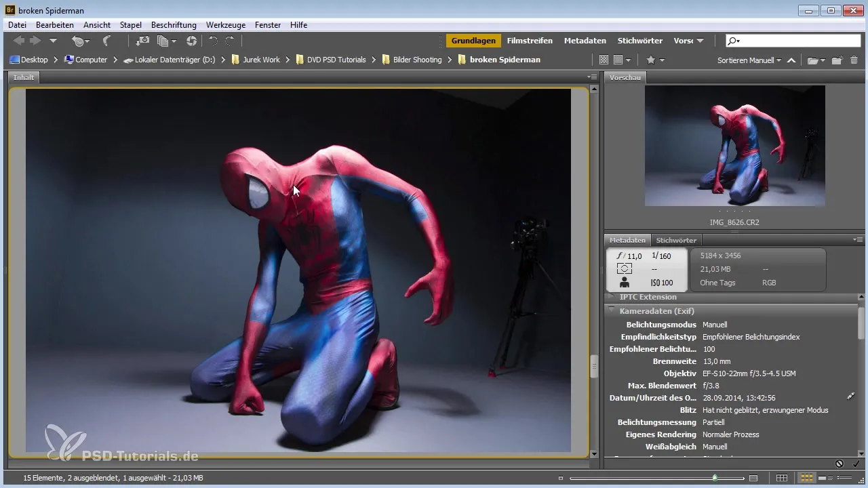868x488 pixels.
Task: Open image in Camera Raw icon
Action: tap(191, 41)
